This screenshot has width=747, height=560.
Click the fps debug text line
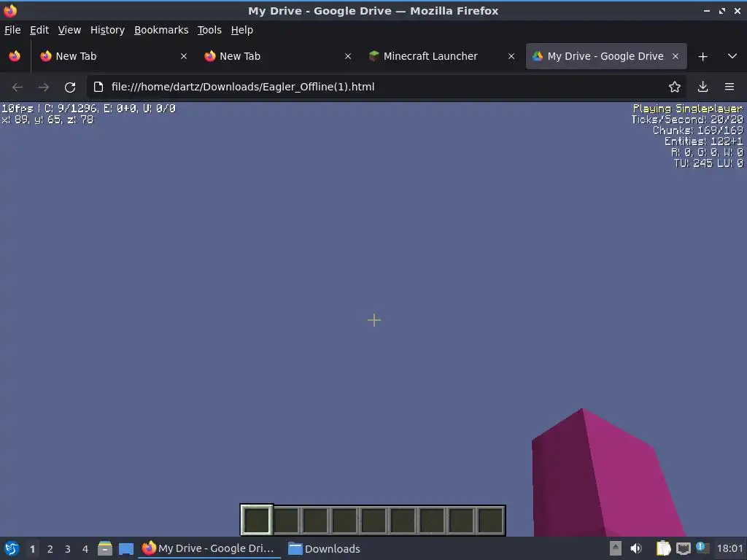pyautogui.click(x=88, y=109)
